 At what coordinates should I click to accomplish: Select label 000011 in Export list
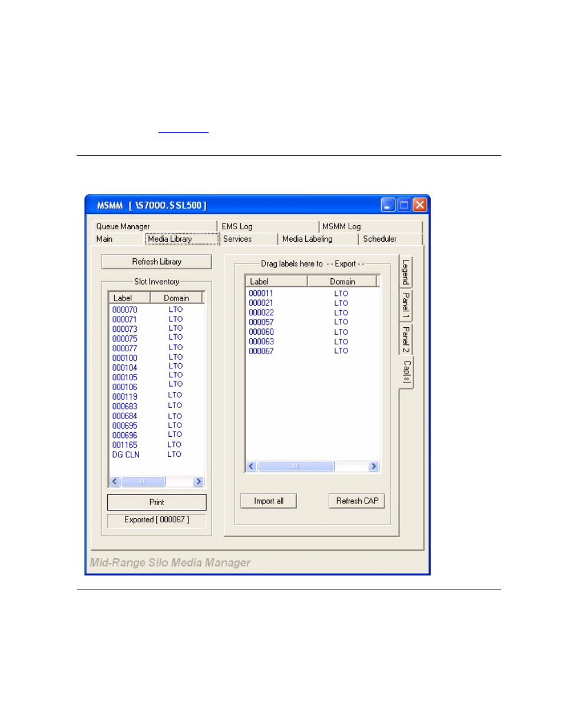(261, 294)
